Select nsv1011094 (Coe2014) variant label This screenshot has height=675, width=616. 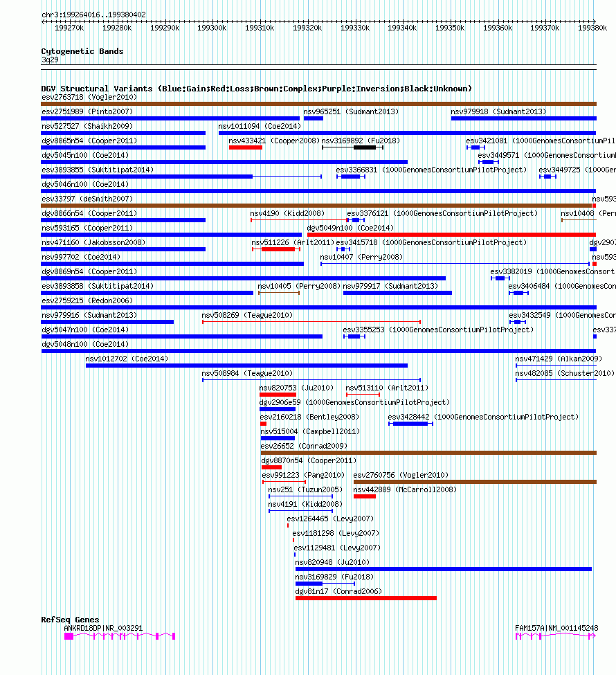[260, 127]
